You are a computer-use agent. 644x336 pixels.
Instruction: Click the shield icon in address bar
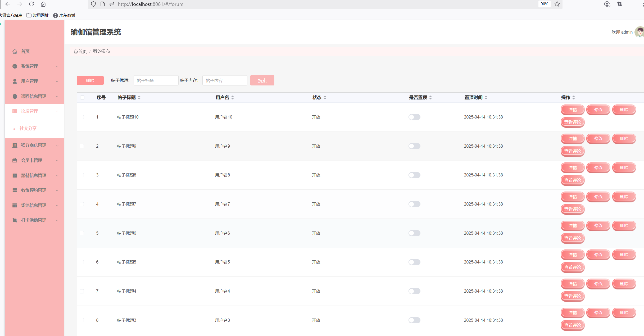tap(93, 4)
